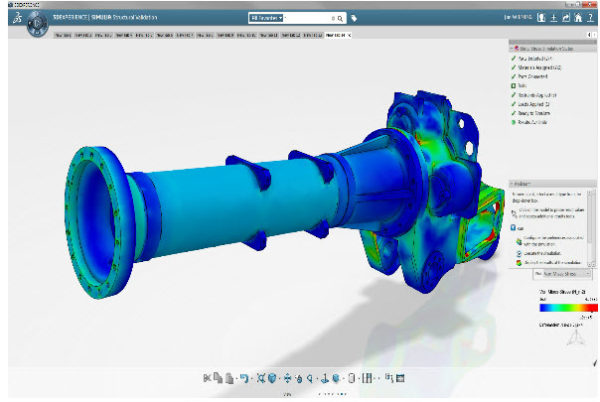Select the first checked step in status panel
600x402 pixels.
pyautogui.click(x=532, y=59)
